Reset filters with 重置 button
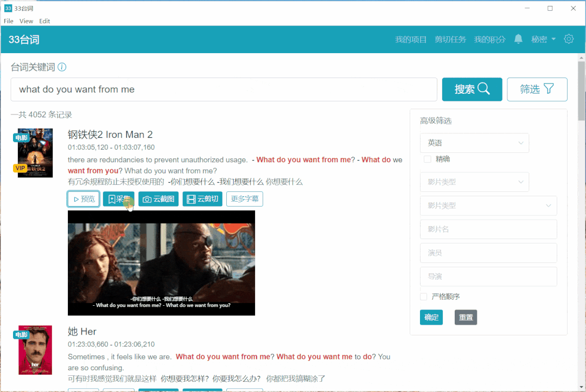The height and width of the screenshot is (392, 586). click(x=466, y=317)
